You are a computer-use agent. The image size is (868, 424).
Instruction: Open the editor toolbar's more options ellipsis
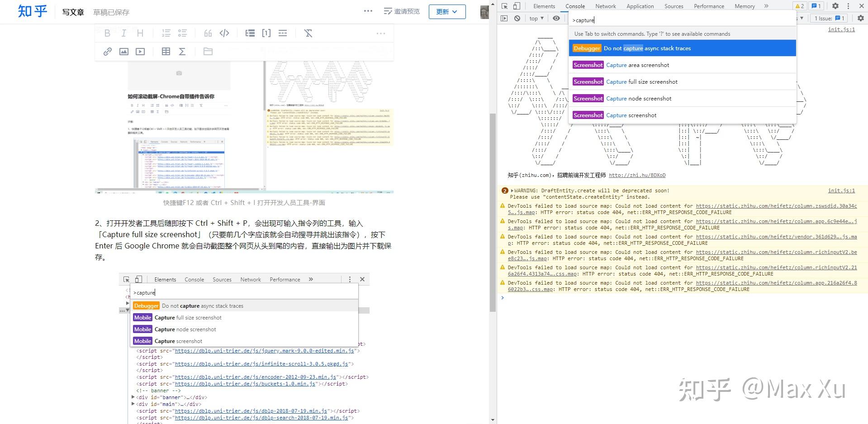pyautogui.click(x=381, y=33)
